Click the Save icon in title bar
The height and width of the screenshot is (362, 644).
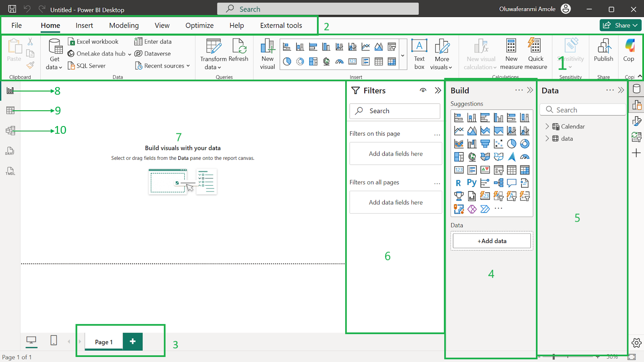(x=12, y=9)
